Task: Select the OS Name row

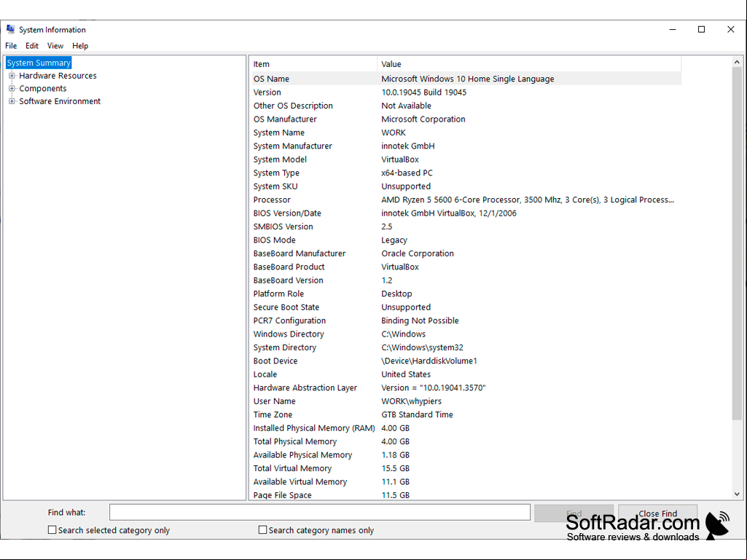Action: [x=467, y=79]
